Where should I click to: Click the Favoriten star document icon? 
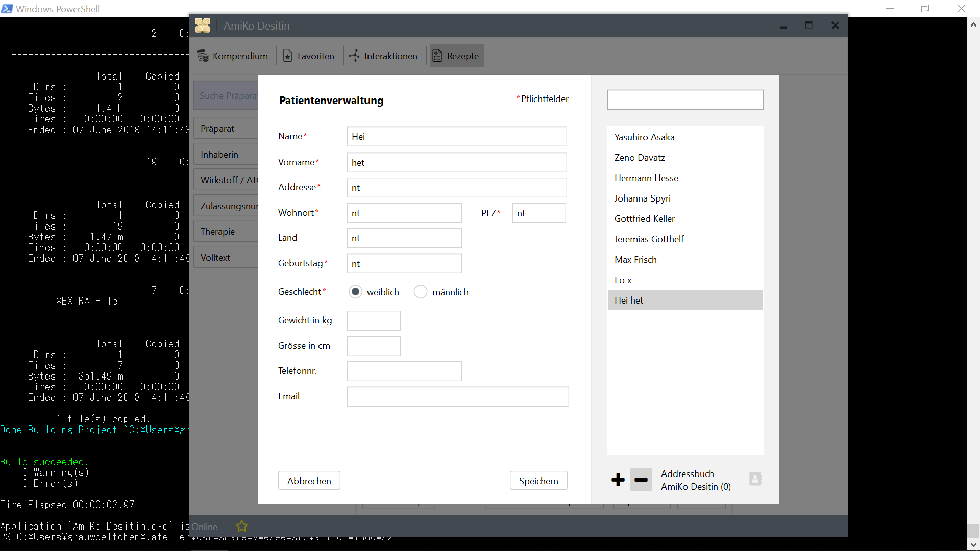coord(288,56)
